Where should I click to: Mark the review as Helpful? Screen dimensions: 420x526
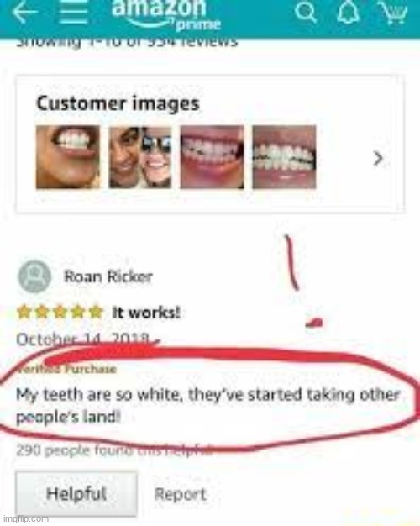(x=76, y=494)
